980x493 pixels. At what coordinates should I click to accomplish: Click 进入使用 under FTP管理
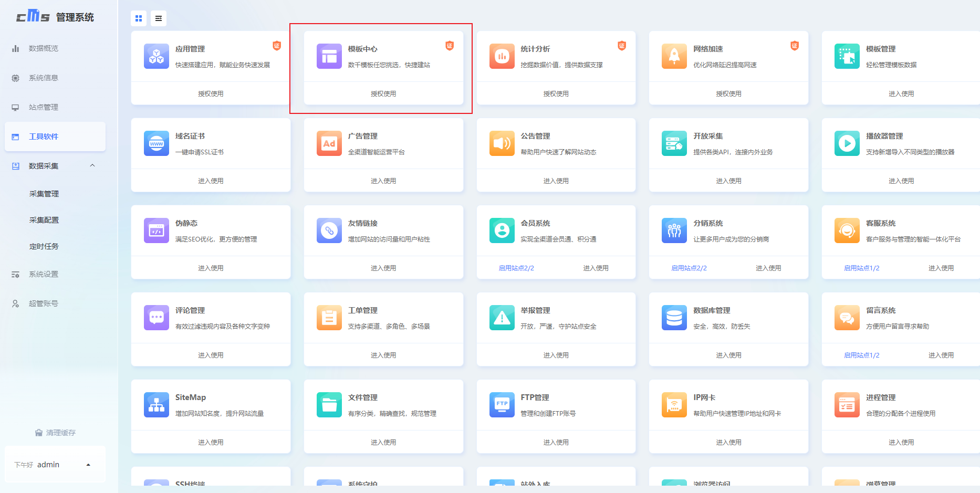[556, 442]
